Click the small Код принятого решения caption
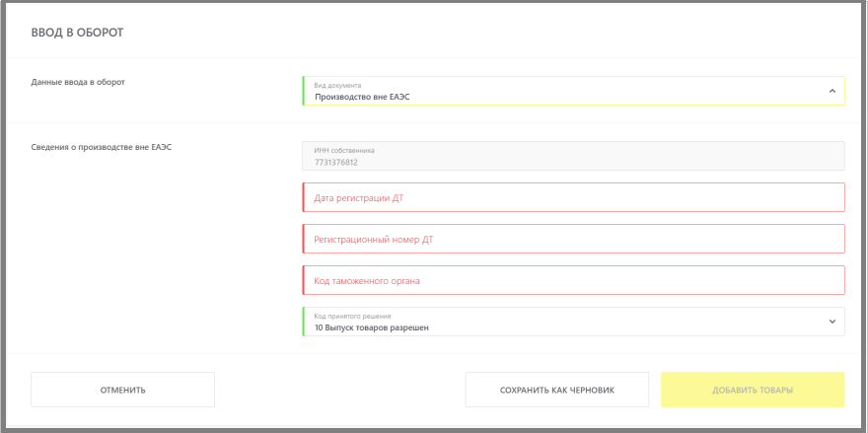 pos(353,317)
